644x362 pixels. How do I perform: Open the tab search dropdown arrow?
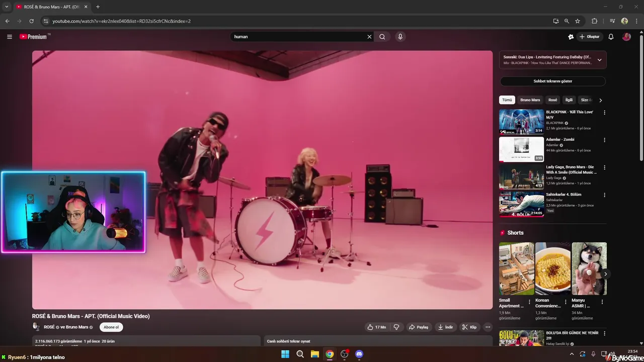pyautogui.click(x=7, y=7)
